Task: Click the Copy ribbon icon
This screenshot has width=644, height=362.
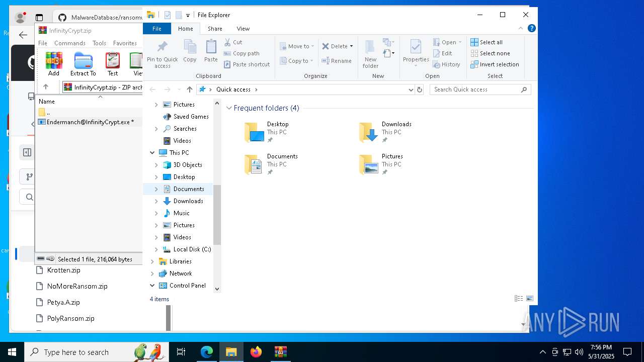Action: pos(190,51)
